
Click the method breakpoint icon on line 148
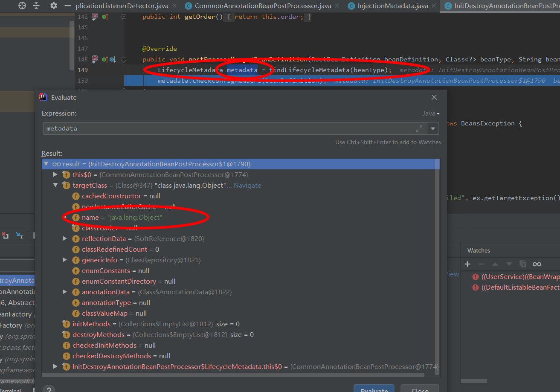click(x=95, y=59)
